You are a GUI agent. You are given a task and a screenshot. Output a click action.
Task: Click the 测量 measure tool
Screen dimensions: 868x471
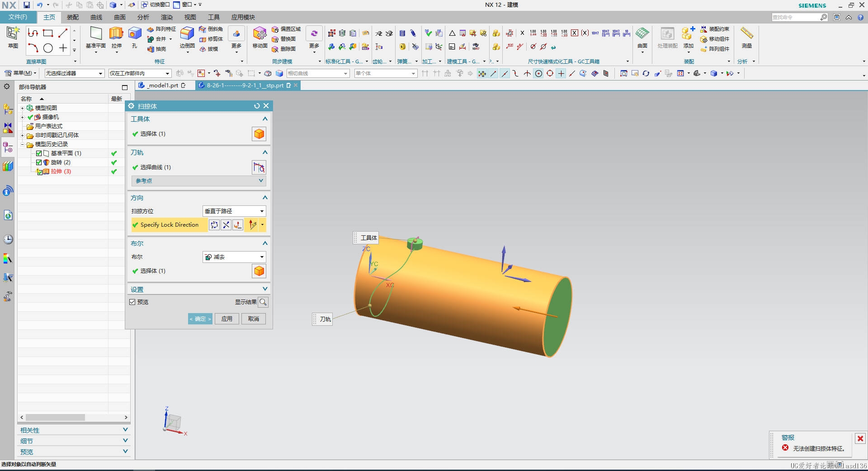point(747,37)
